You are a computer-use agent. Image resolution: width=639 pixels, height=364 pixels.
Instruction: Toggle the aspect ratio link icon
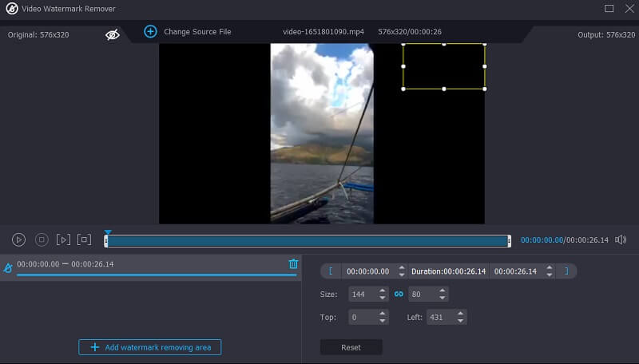(399, 295)
